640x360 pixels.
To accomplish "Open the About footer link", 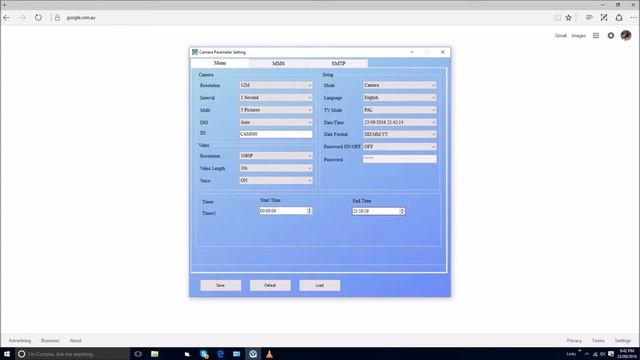I will click(x=75, y=340).
